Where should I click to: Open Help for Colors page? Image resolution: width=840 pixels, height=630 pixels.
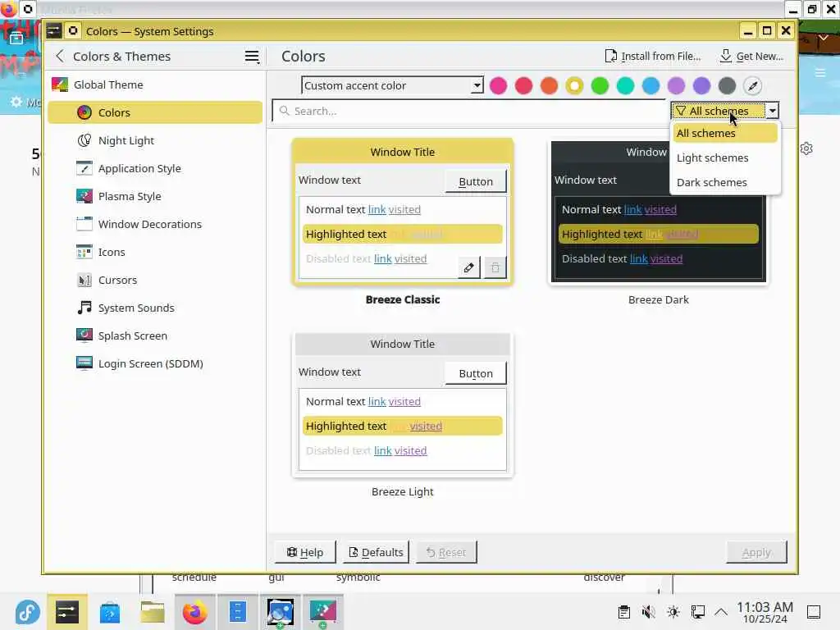pyautogui.click(x=305, y=552)
